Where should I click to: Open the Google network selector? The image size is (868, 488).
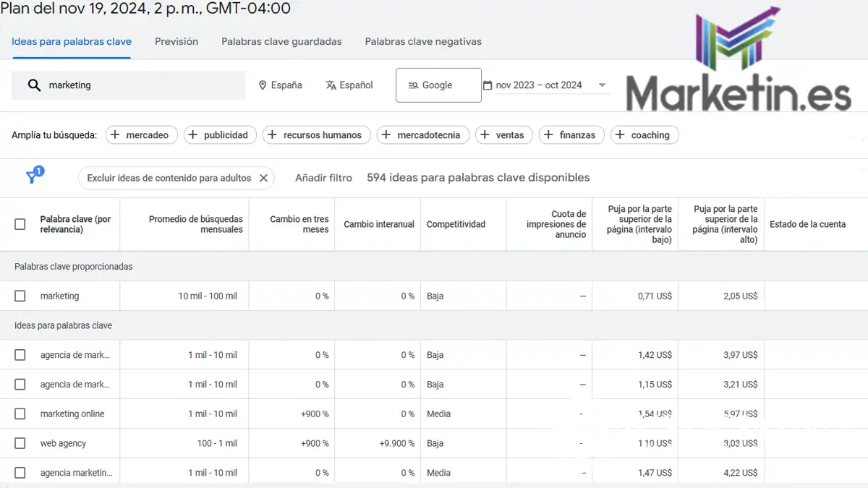[438, 85]
